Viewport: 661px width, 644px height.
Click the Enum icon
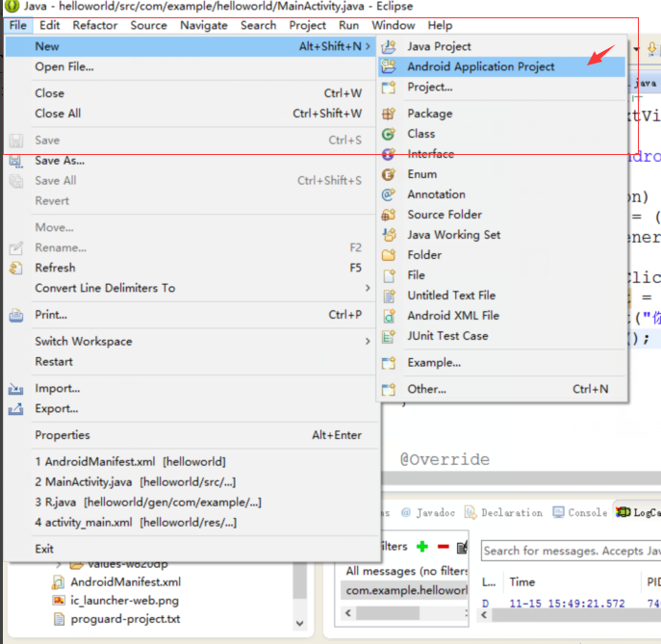(x=389, y=174)
